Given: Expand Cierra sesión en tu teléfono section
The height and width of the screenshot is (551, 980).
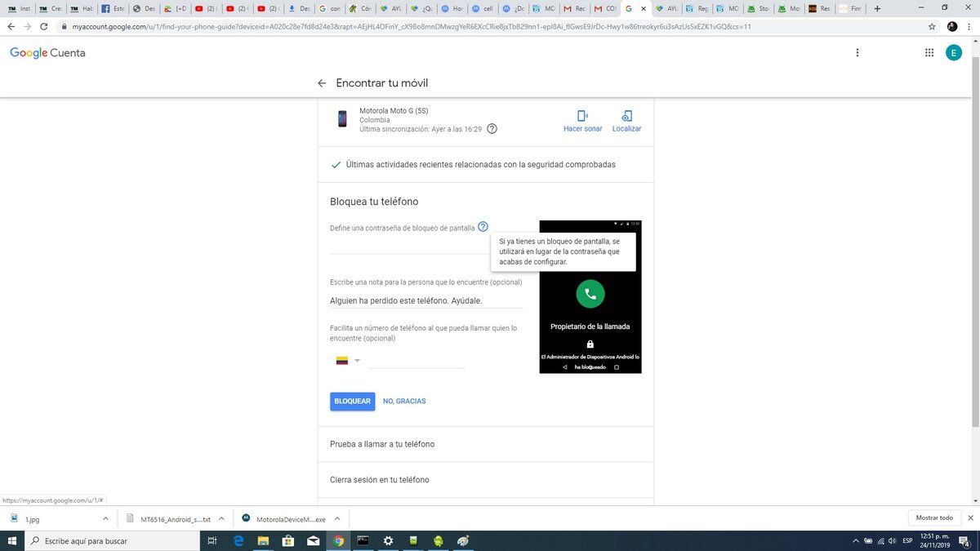Looking at the screenshot, I should point(486,480).
